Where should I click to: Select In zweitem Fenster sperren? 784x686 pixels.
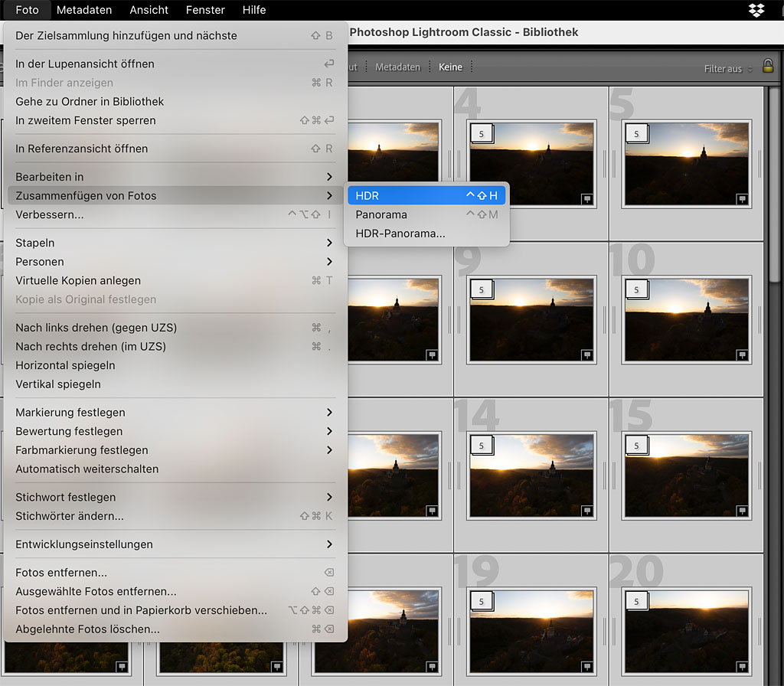pyautogui.click(x=175, y=120)
